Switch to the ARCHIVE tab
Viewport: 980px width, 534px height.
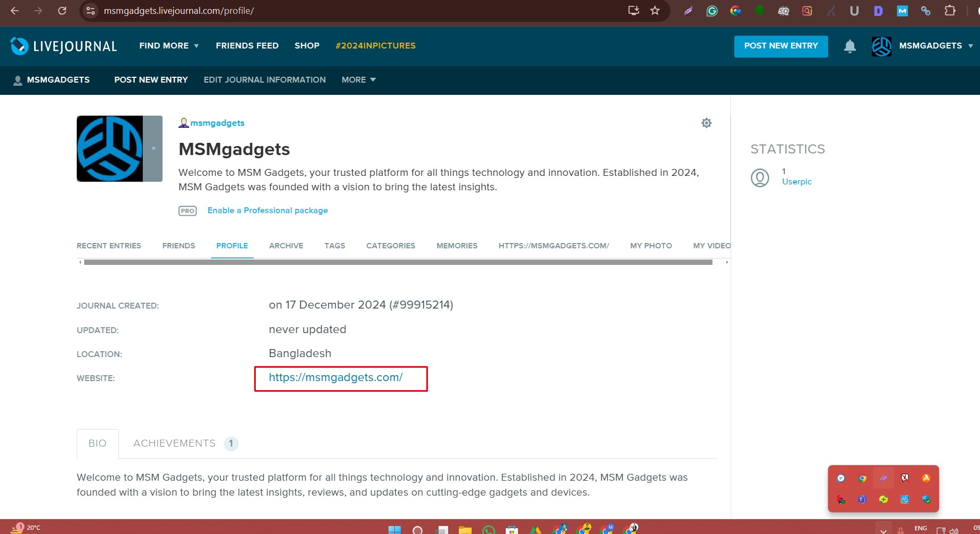coord(286,246)
